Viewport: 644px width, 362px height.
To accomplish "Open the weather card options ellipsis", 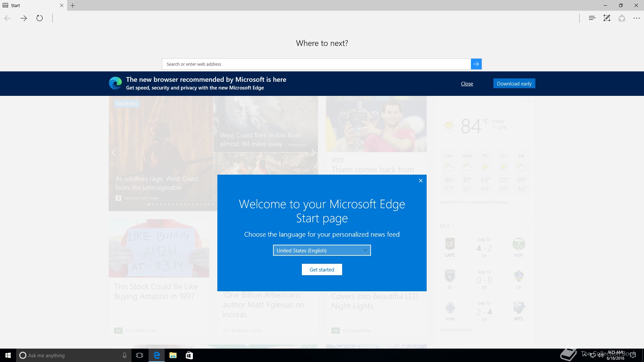I will (526, 102).
